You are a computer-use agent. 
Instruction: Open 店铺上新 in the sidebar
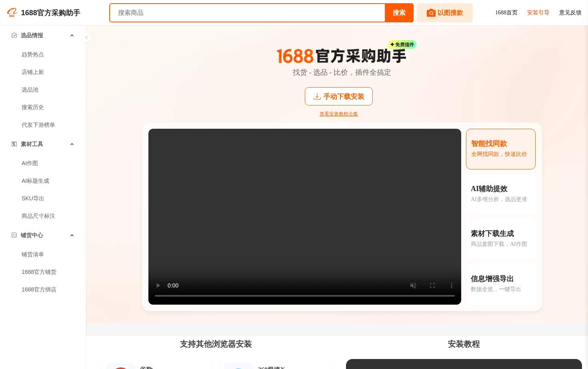33,72
